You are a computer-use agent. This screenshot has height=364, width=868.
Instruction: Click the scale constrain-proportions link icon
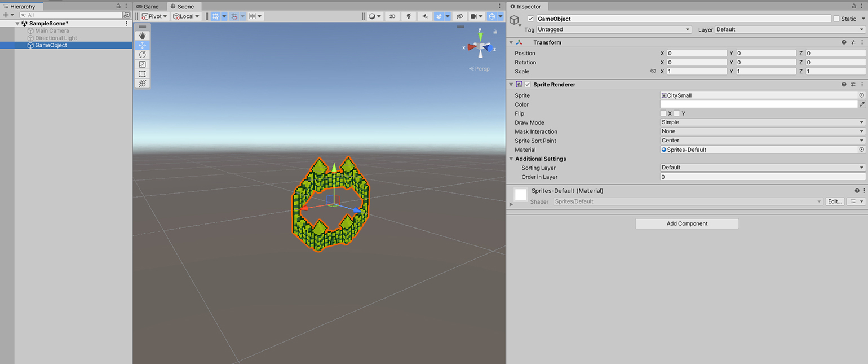[653, 72]
